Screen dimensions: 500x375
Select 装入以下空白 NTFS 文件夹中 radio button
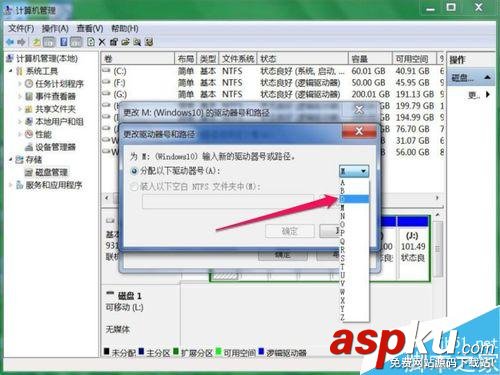click(x=134, y=187)
